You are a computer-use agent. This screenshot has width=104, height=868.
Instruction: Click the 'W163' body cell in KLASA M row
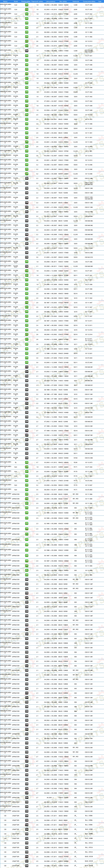76,458
